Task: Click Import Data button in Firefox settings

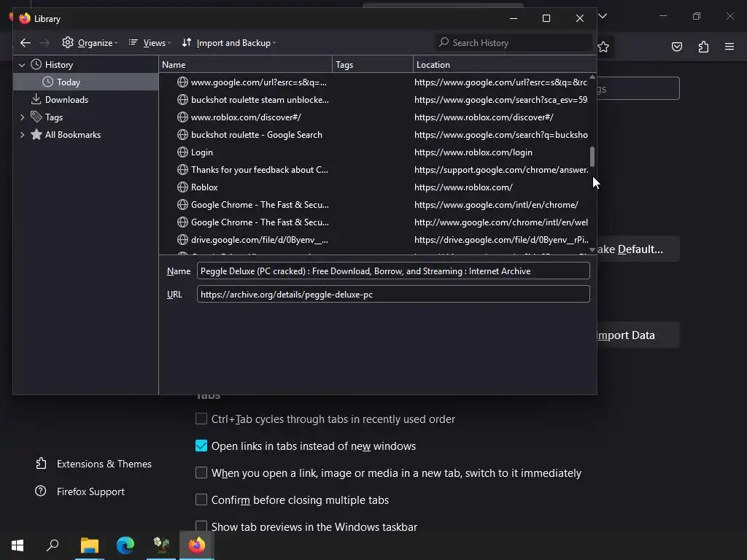Action: coord(638,335)
